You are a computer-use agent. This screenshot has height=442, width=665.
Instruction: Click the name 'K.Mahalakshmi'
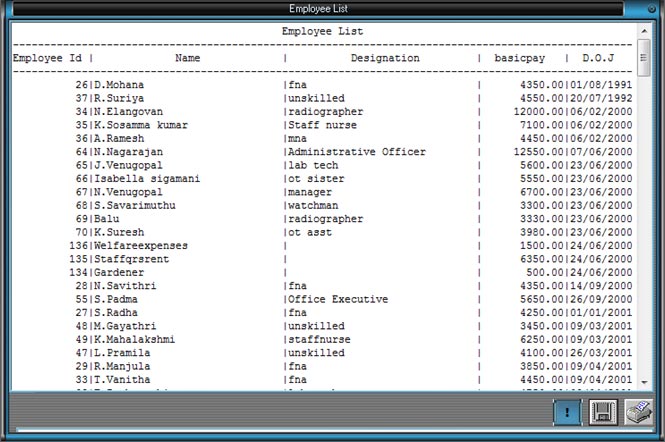pyautogui.click(x=134, y=340)
